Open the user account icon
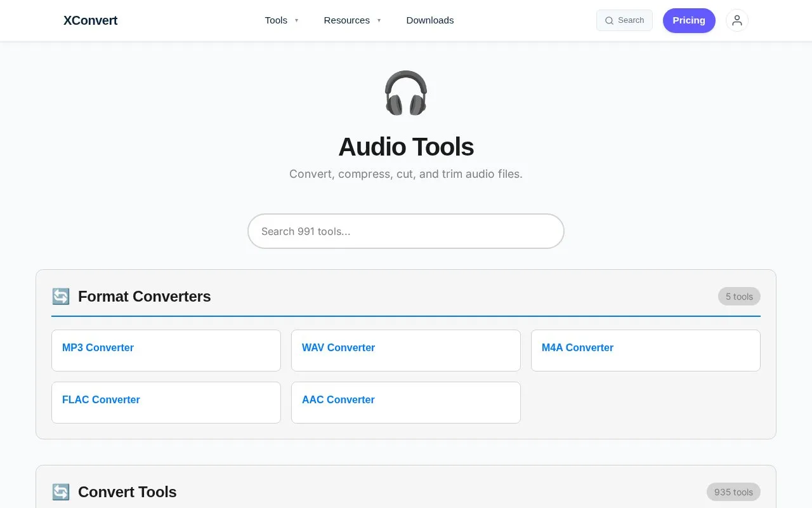This screenshot has width=812, height=508. coord(737,20)
